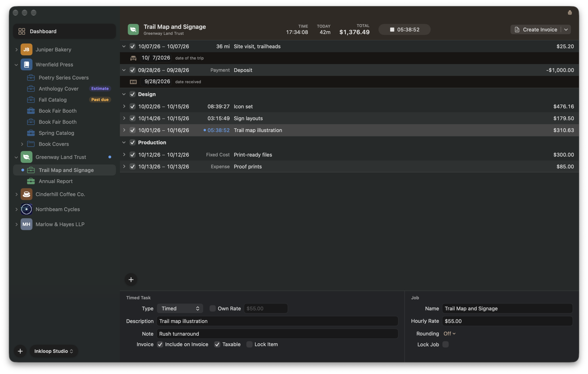This screenshot has height=374, width=588.
Task: Toggle the Design group checkbox
Action: [132, 94]
